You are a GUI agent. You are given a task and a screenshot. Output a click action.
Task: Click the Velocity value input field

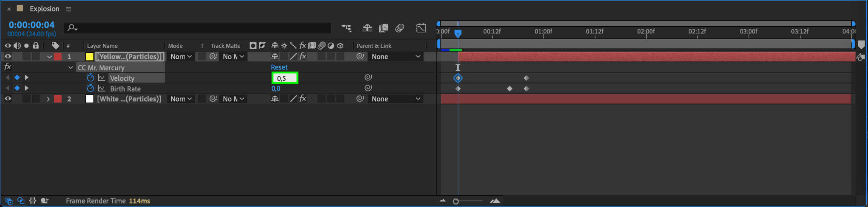tap(285, 78)
